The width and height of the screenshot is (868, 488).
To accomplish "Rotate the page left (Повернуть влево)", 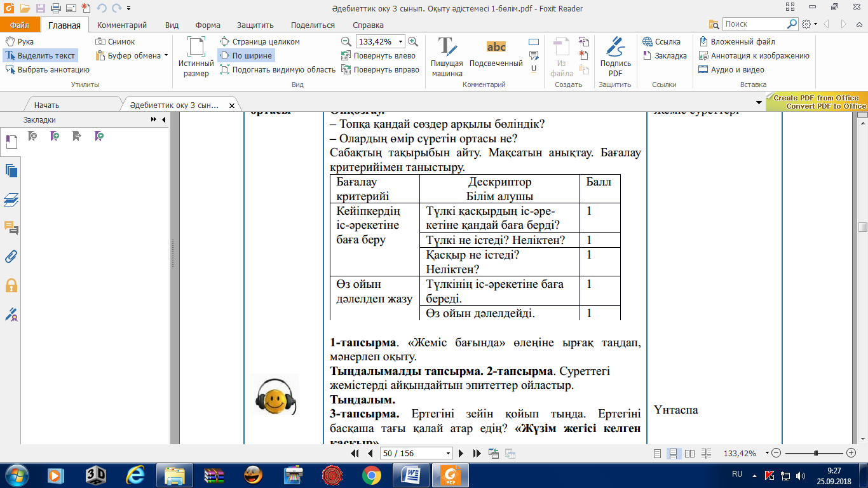I will tap(379, 56).
